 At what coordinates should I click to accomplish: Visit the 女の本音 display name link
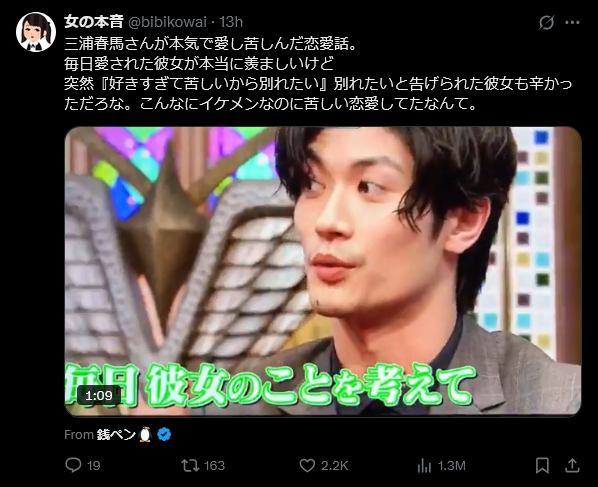coord(94,22)
